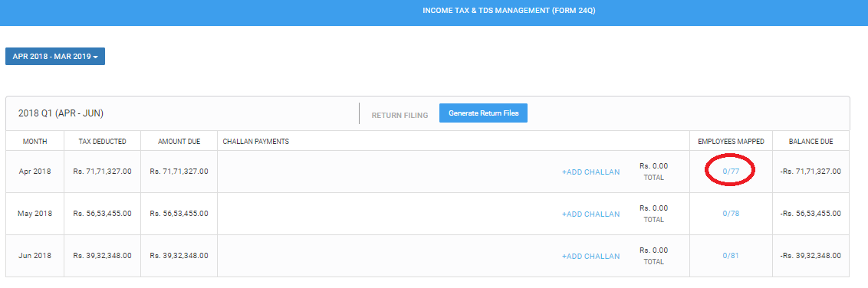Click the EMPLOYEES MAPPED column header
Screen dimensions: 868x288
click(731, 142)
